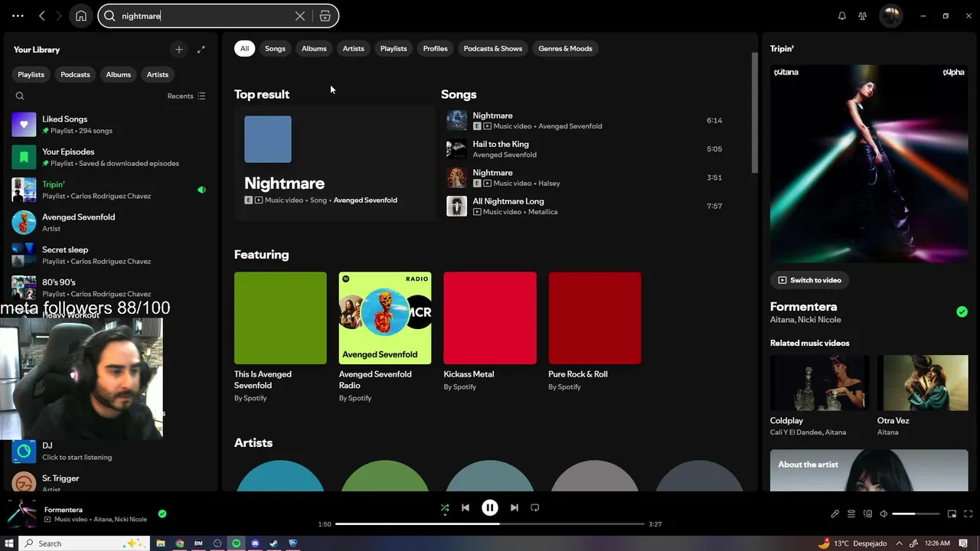Expand Your Library to full view
This screenshot has height=551, width=980.
coord(201,49)
